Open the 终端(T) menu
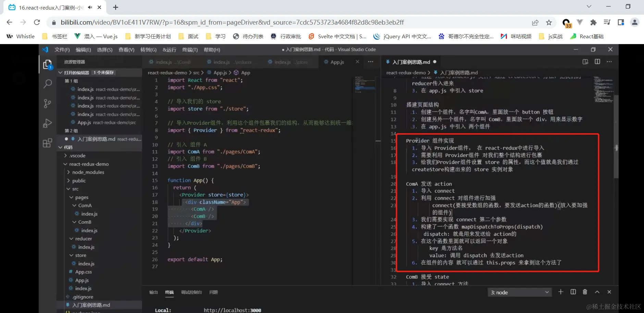Image resolution: width=644 pixels, height=313 pixels. pyautogui.click(x=190, y=50)
